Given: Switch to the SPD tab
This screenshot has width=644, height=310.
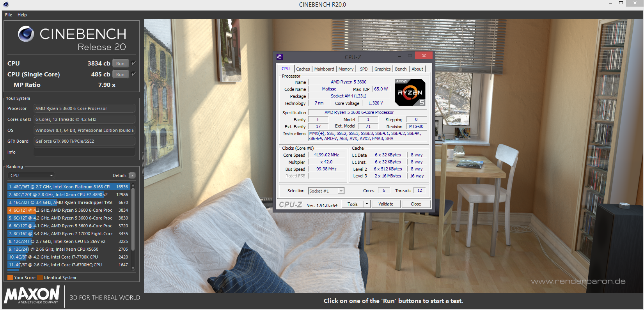Looking at the screenshot, I should (364, 69).
